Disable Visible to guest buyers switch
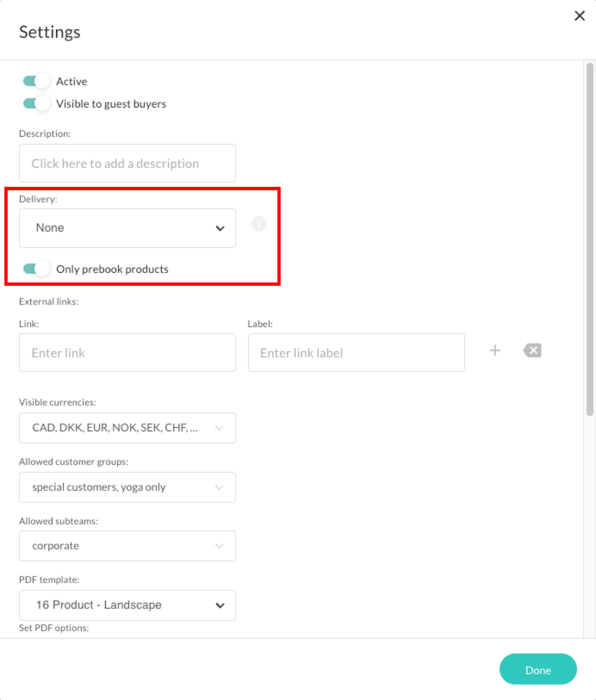The height and width of the screenshot is (700, 596). coord(36,104)
